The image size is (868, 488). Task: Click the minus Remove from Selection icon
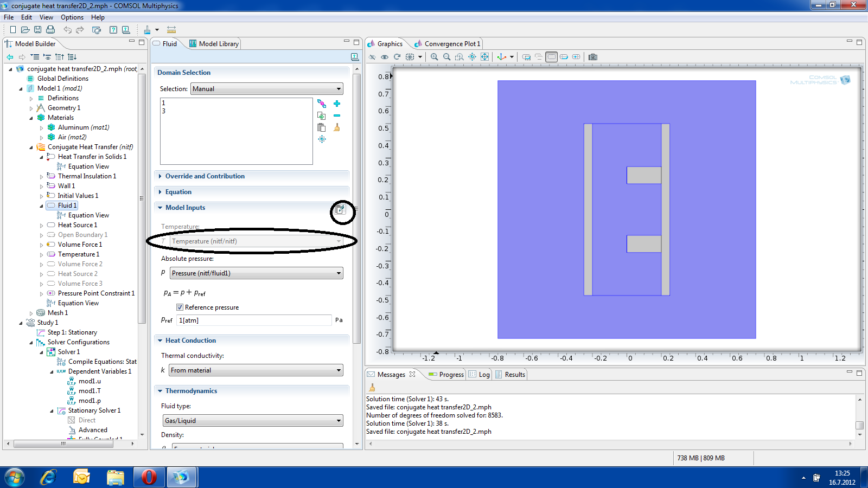tap(337, 115)
